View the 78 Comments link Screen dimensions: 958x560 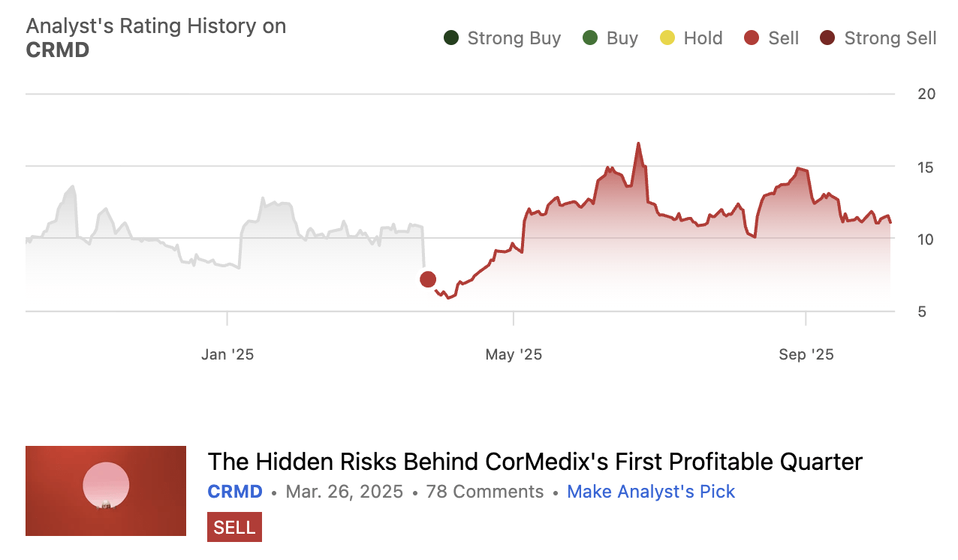point(484,492)
